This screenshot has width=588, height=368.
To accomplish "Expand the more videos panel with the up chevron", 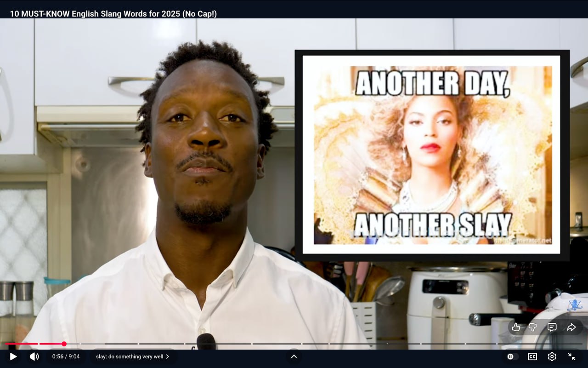I will 294,356.
